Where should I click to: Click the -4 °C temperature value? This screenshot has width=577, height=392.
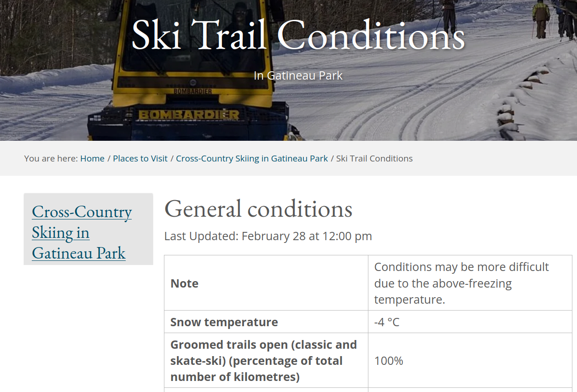pos(387,322)
